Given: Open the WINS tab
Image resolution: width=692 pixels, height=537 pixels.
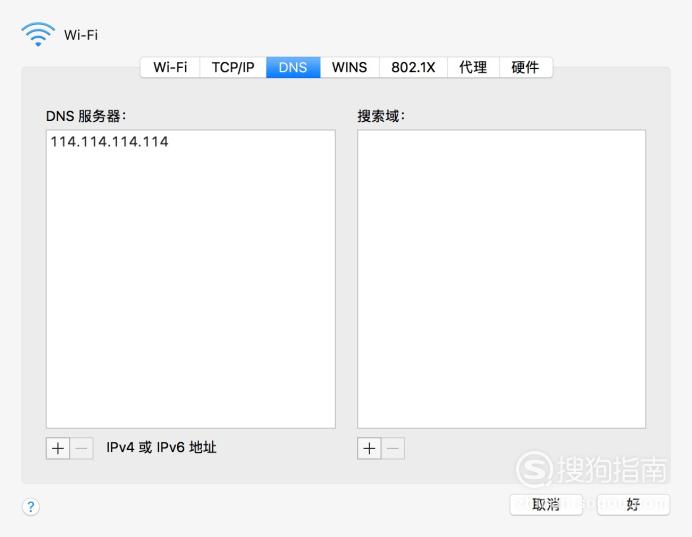Looking at the screenshot, I should [350, 67].
